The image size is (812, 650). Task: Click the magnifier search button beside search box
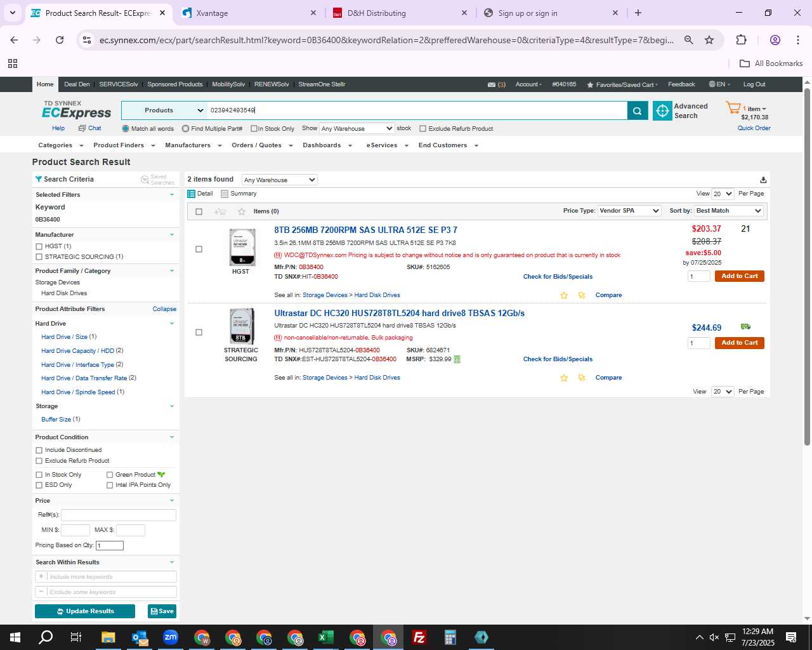point(638,110)
